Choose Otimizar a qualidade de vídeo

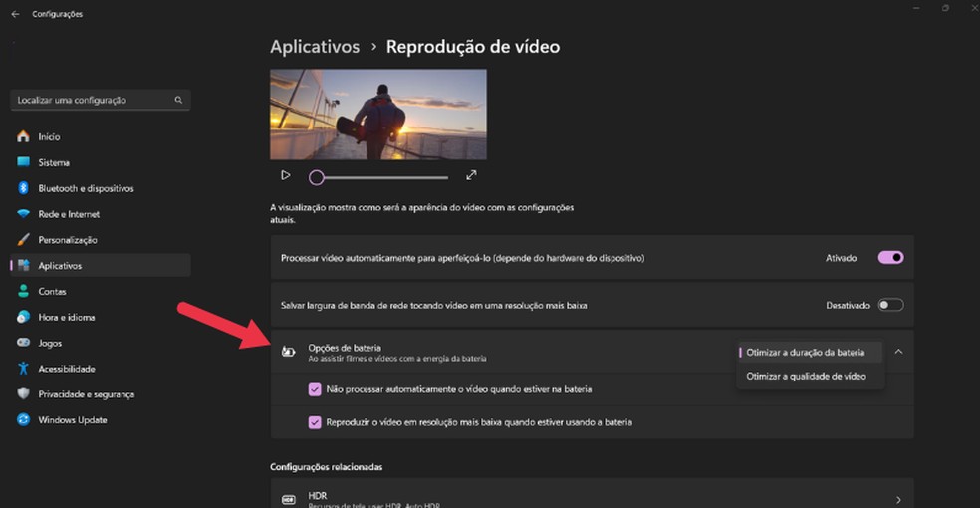point(810,377)
